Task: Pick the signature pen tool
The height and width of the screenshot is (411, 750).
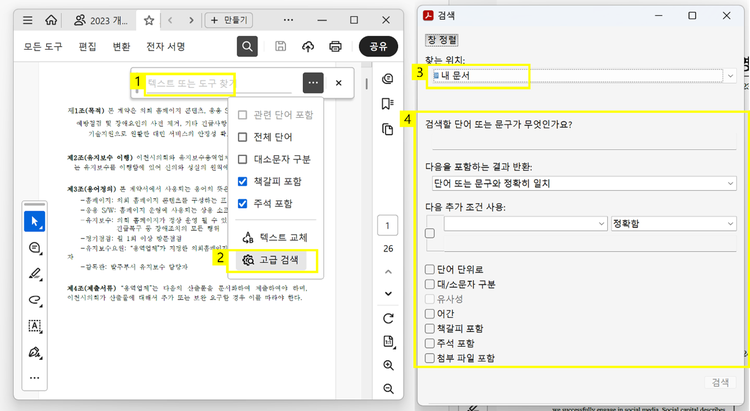Action: (34, 353)
